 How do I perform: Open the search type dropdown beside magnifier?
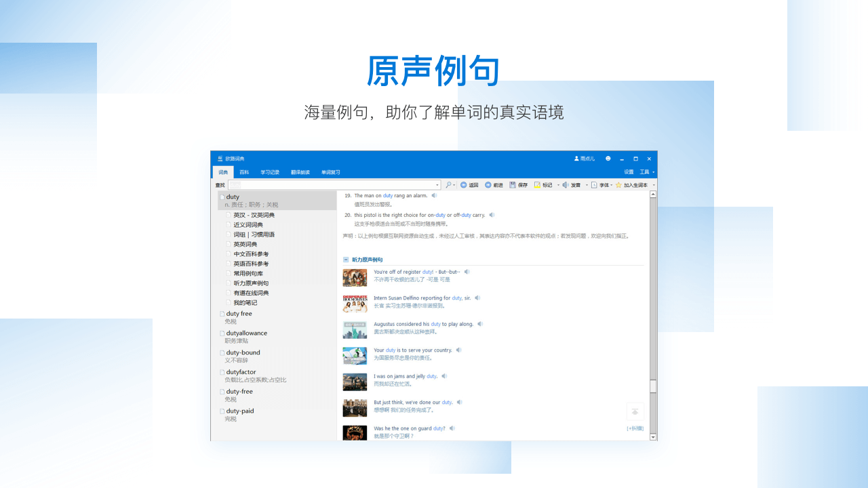454,184
